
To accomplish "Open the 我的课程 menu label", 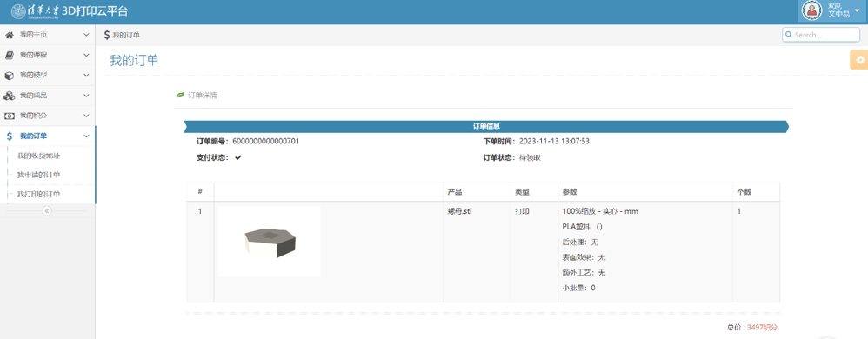I will coord(33,55).
